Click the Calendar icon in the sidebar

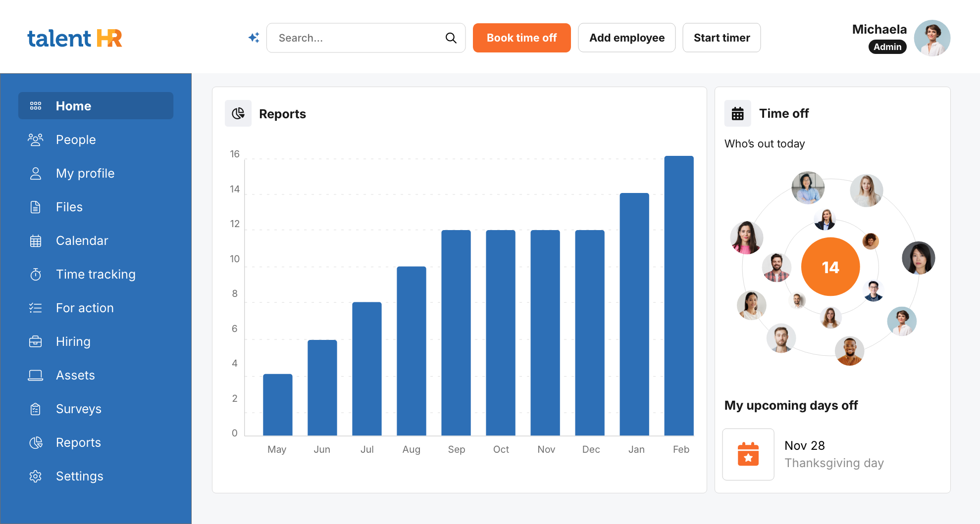[x=35, y=240]
